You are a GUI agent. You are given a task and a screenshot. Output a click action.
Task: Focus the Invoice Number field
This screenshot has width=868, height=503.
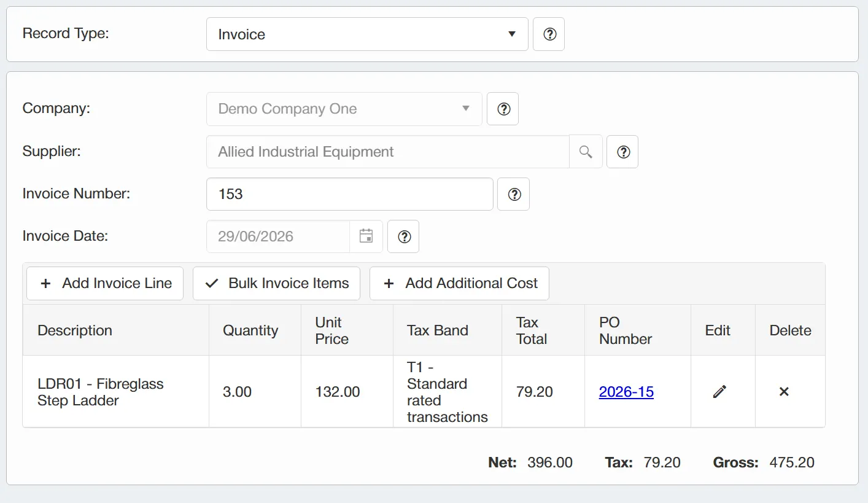click(350, 194)
